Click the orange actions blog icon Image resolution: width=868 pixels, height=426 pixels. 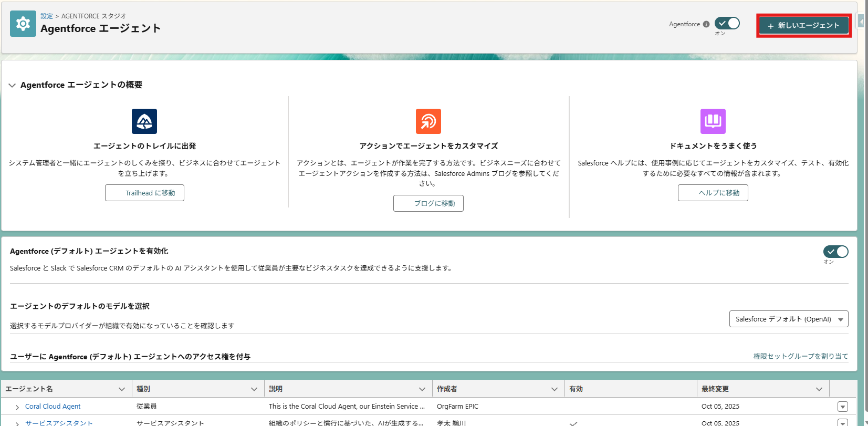428,121
